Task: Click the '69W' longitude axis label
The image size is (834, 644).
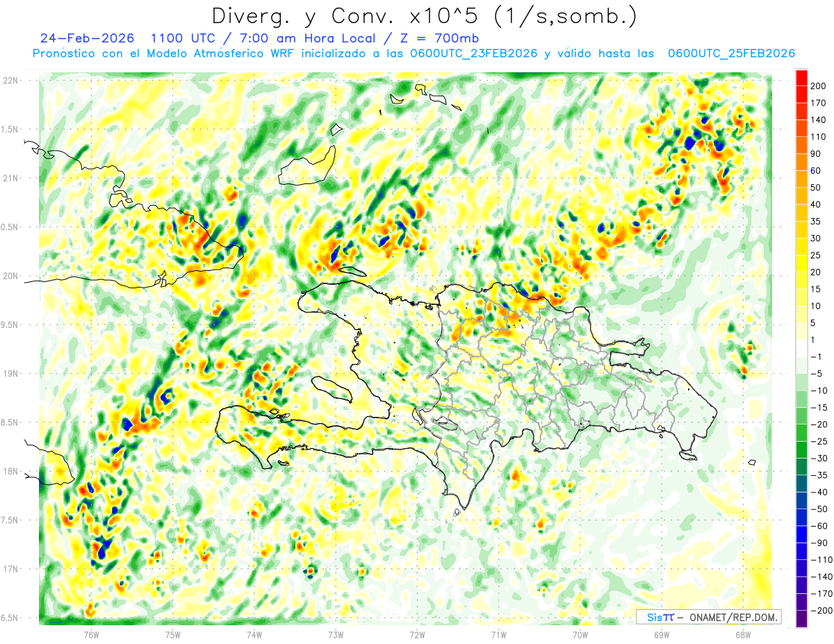Action: 662,634
